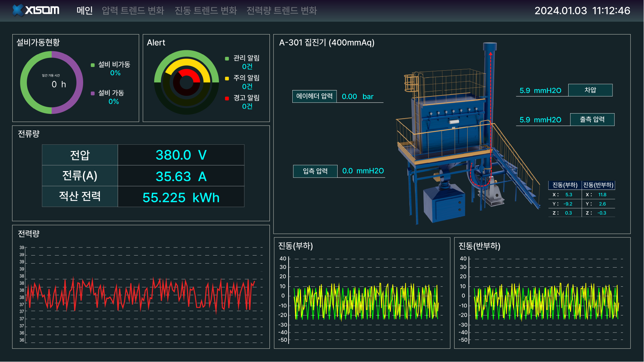Switch to 압력 트렌드 변화 tab
644x362 pixels.
click(133, 10)
